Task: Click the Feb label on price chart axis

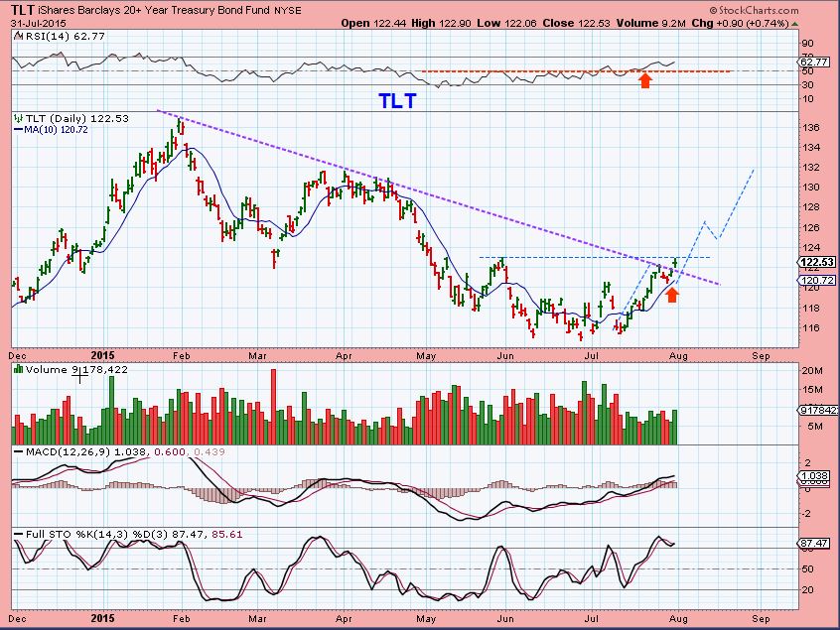Action: (181, 356)
